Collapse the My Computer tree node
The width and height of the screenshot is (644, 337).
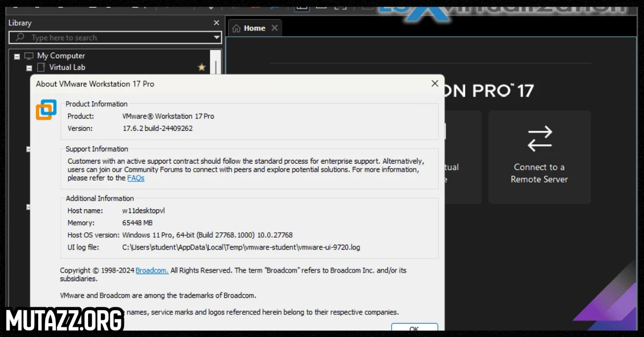coord(18,55)
